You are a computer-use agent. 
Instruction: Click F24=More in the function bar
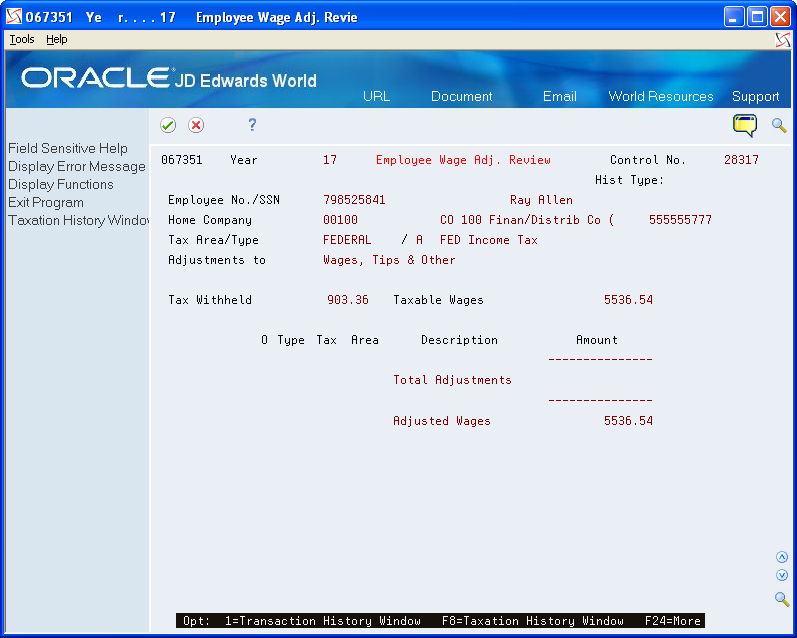click(672, 621)
